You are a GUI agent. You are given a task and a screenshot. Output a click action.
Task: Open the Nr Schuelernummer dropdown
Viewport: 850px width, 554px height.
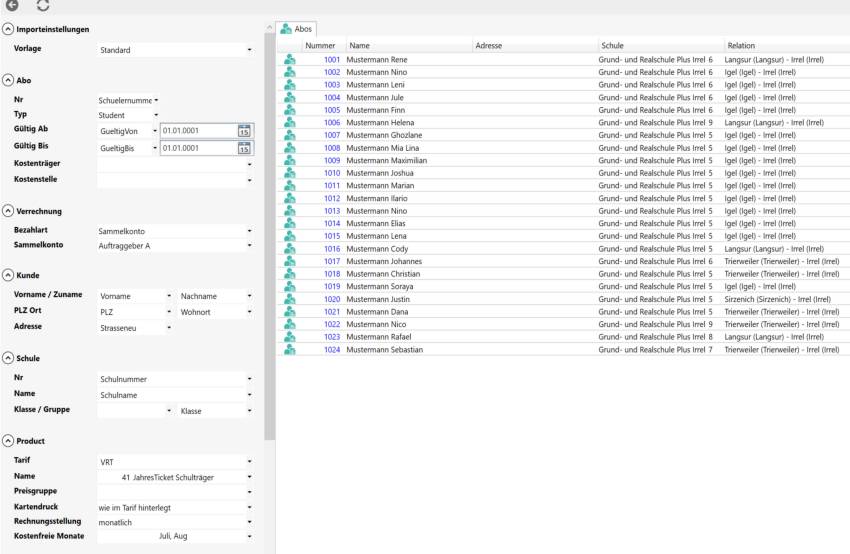click(x=128, y=100)
